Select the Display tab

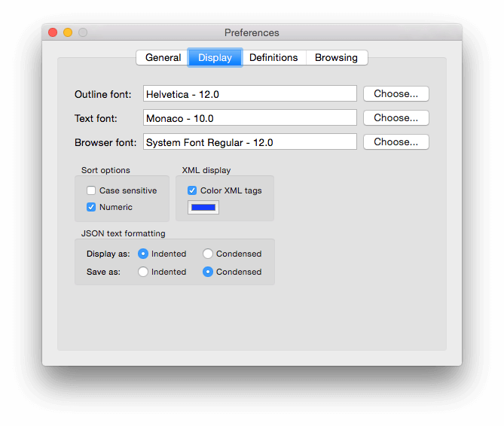click(215, 58)
